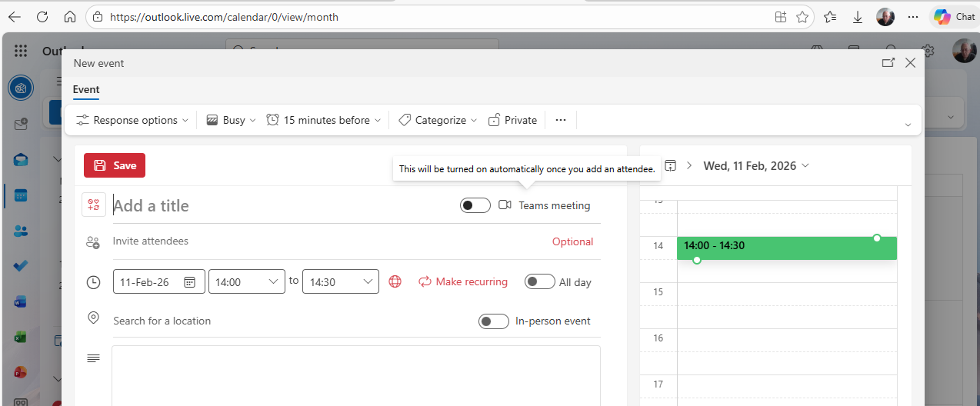Open the time zones globe icon
The image size is (980, 406).
[x=395, y=281]
